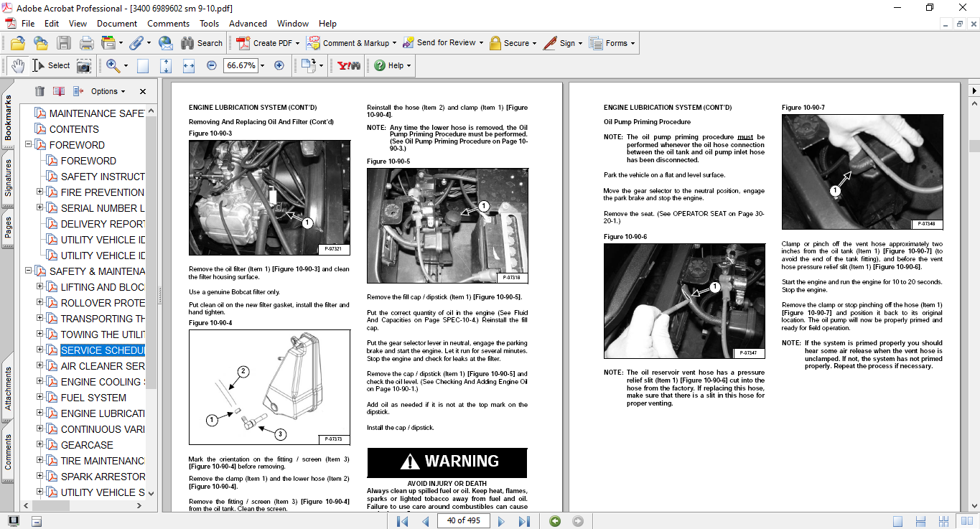The height and width of the screenshot is (529, 980).
Task: Click the Print icon in toolbar
Action: tap(86, 43)
